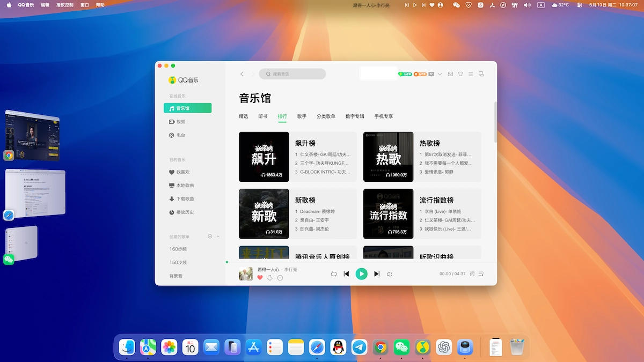Click the search music field
This screenshot has height=362, width=644.
pos(292,74)
